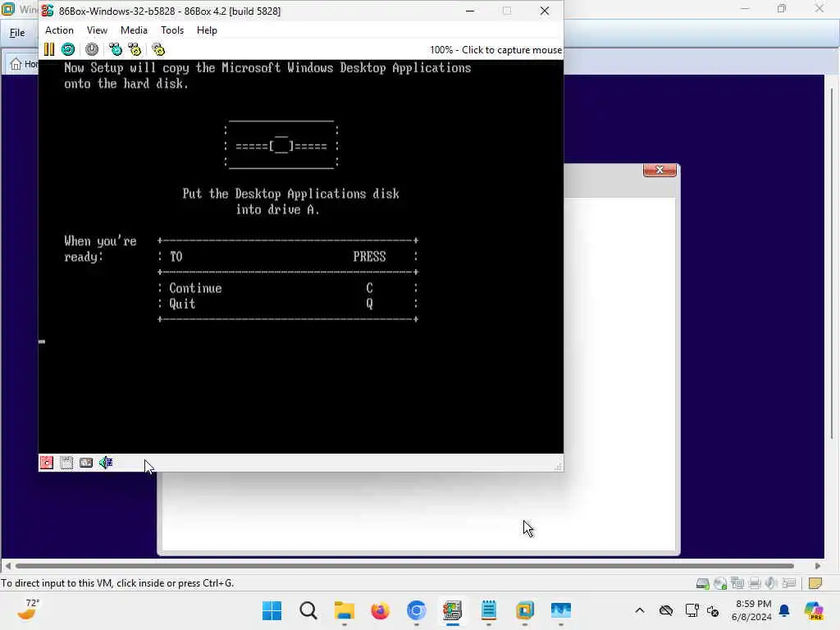
Task: Click the teal Ctrl+Alt+Del toolbar icon
Action: point(115,49)
